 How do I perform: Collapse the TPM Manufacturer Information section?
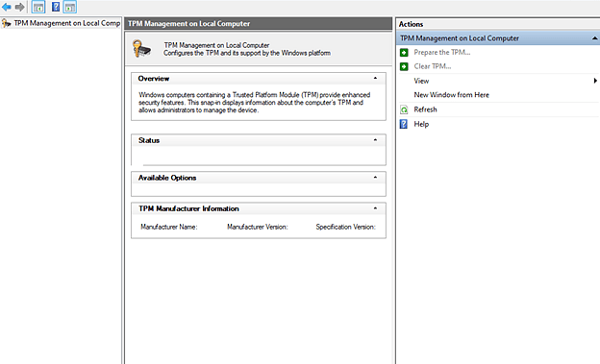coord(375,208)
